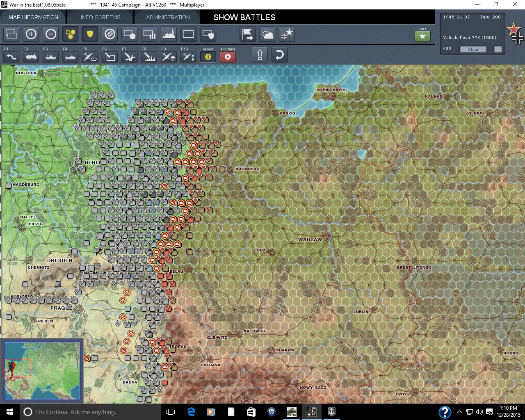Viewport: 525px width, 420px height.
Task: Click the Magdeburg city label on map
Action: [26, 185]
